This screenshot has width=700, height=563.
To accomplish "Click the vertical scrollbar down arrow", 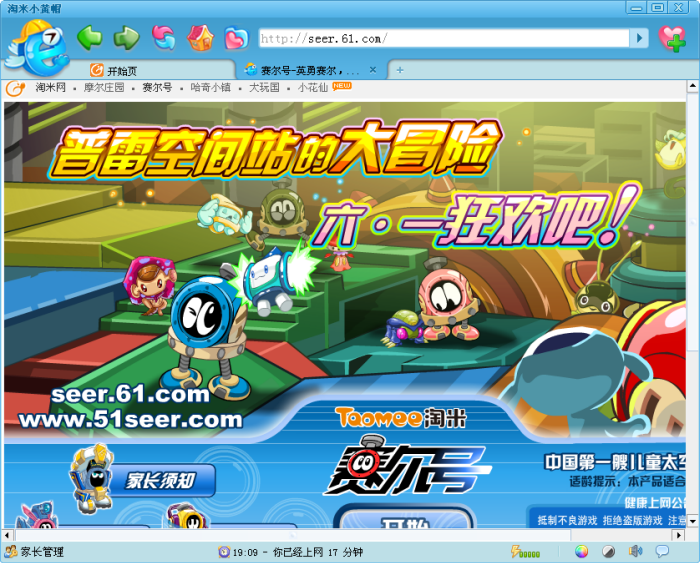I will [692, 521].
